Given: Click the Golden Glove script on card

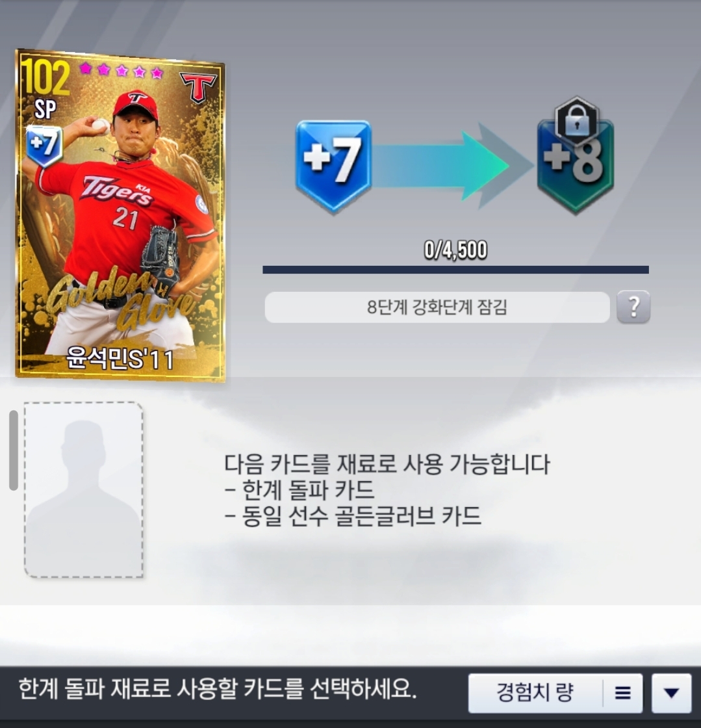Looking at the screenshot, I should pos(121,302).
